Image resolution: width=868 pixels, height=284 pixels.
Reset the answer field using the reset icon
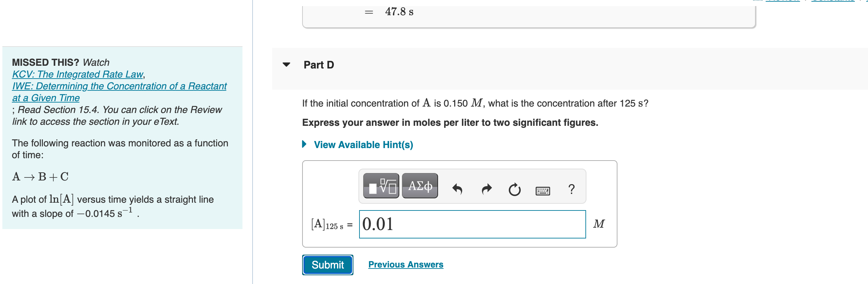pyautogui.click(x=515, y=190)
